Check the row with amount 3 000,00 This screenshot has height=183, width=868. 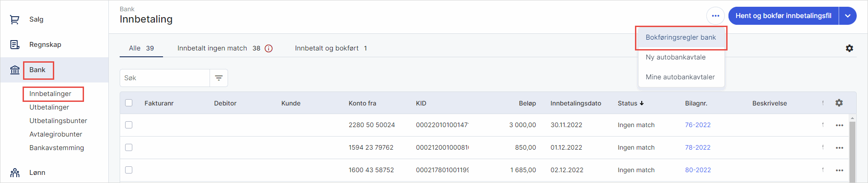tap(129, 125)
